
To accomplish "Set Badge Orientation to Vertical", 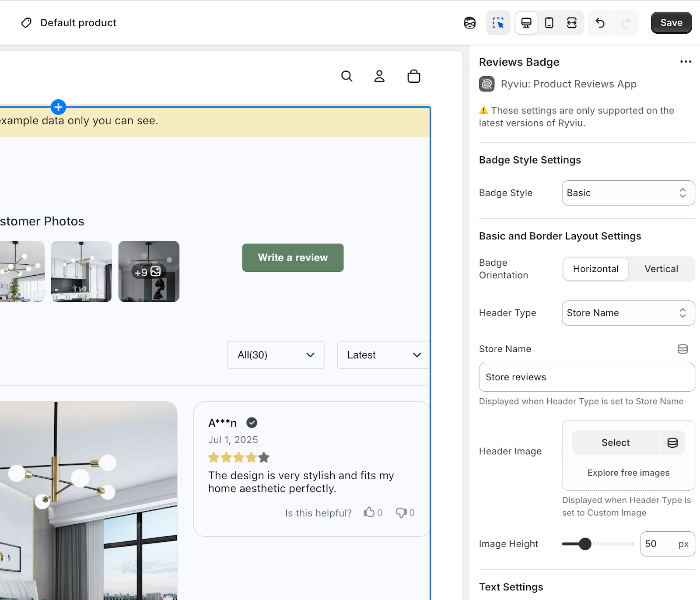I will tap(661, 269).
